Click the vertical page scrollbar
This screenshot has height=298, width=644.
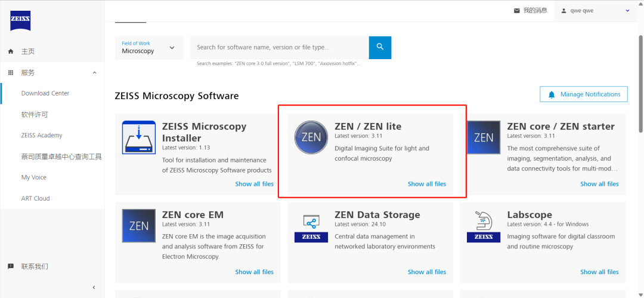pyautogui.click(x=640, y=84)
